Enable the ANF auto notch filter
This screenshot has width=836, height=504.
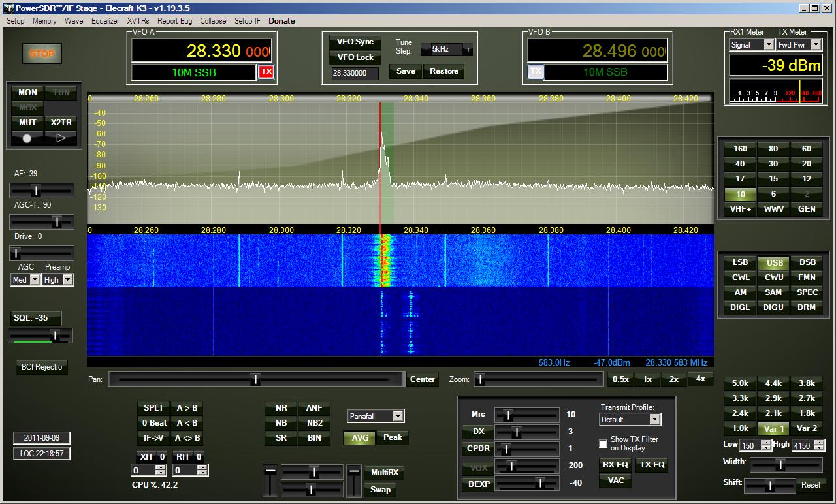click(x=314, y=408)
